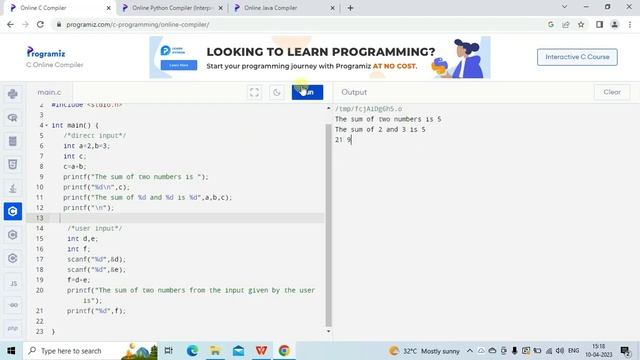Open the Interactive C Course
Screen dimensions: 640x360
pos(577,57)
